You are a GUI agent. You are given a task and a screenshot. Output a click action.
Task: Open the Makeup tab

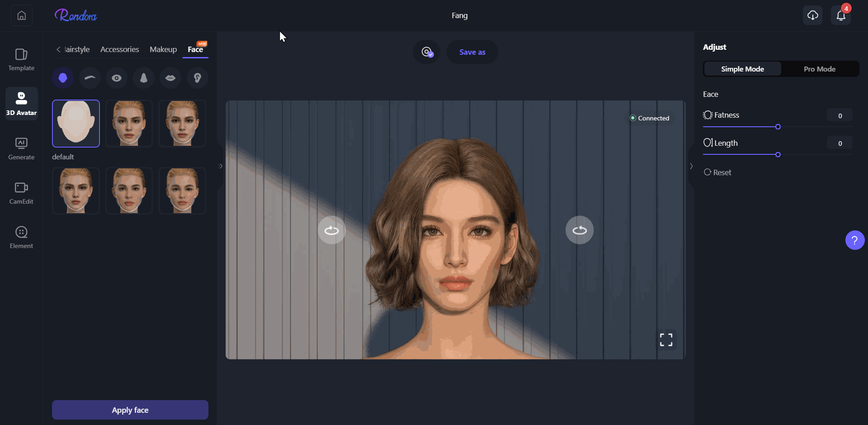pos(163,49)
